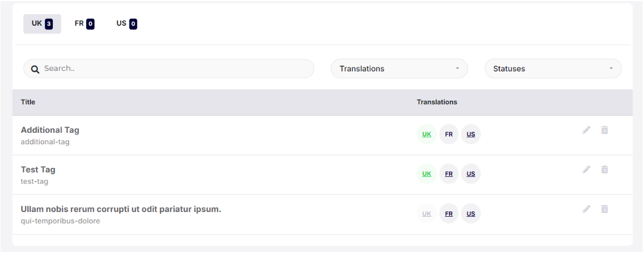
Task: Delete the qui-temporibus-dolore tag
Action: tap(604, 209)
